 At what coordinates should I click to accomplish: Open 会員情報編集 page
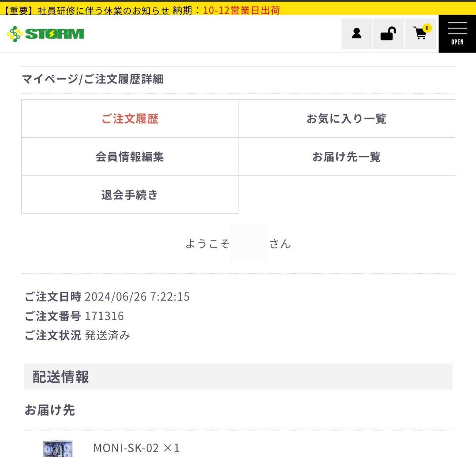tap(130, 157)
